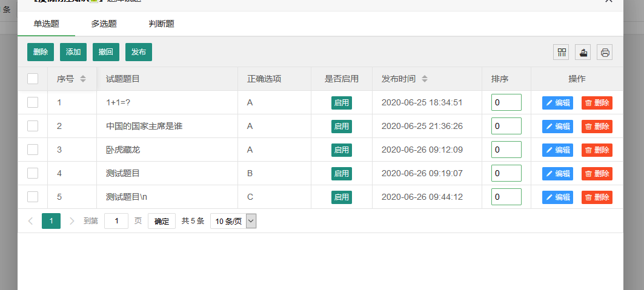Click the 排序 input for 卧虎藏龙 row
The height and width of the screenshot is (290, 644).
point(506,150)
